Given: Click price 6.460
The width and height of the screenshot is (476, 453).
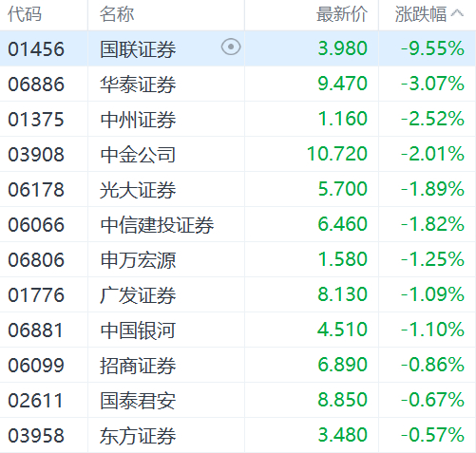Looking at the screenshot, I should coord(343,224).
